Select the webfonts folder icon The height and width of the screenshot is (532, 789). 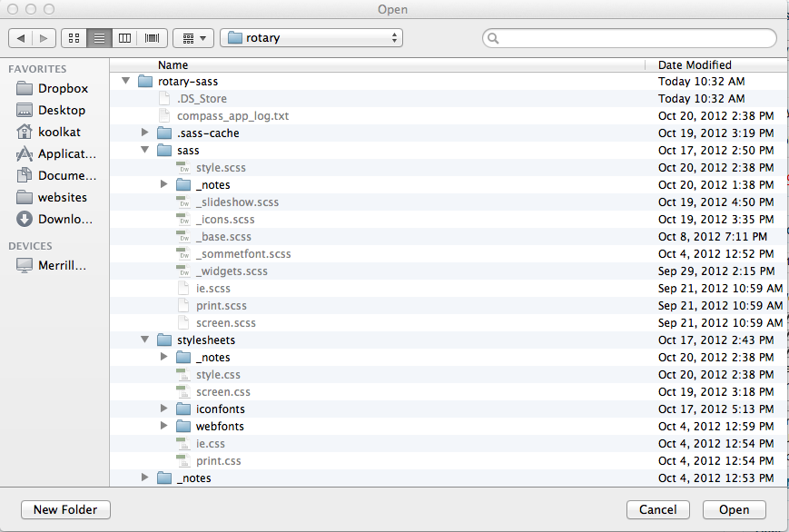point(183,427)
